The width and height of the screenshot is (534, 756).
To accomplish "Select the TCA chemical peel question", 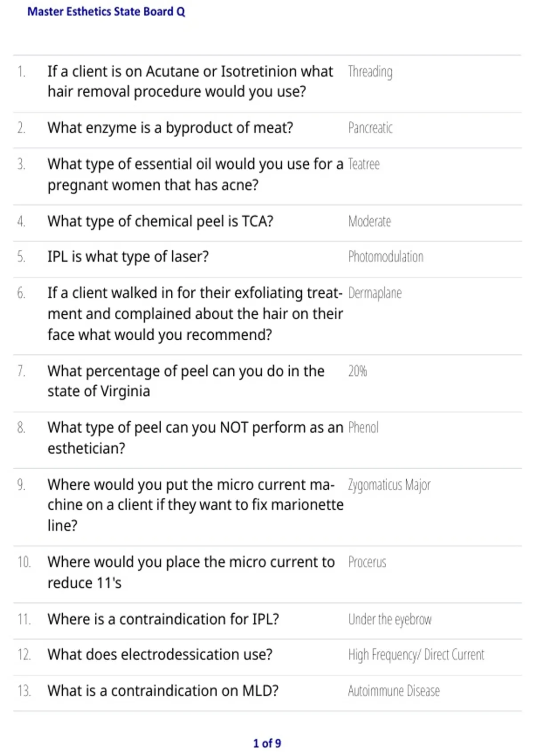I will point(160,221).
